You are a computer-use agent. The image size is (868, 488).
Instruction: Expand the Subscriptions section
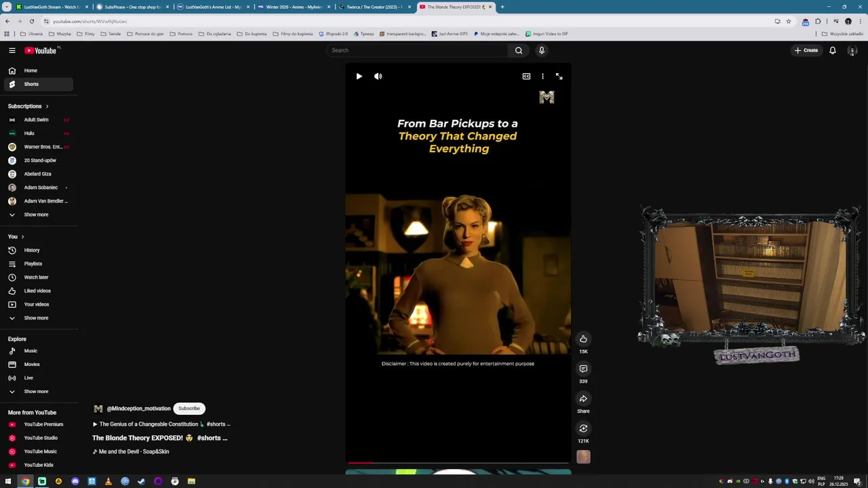tap(28, 106)
